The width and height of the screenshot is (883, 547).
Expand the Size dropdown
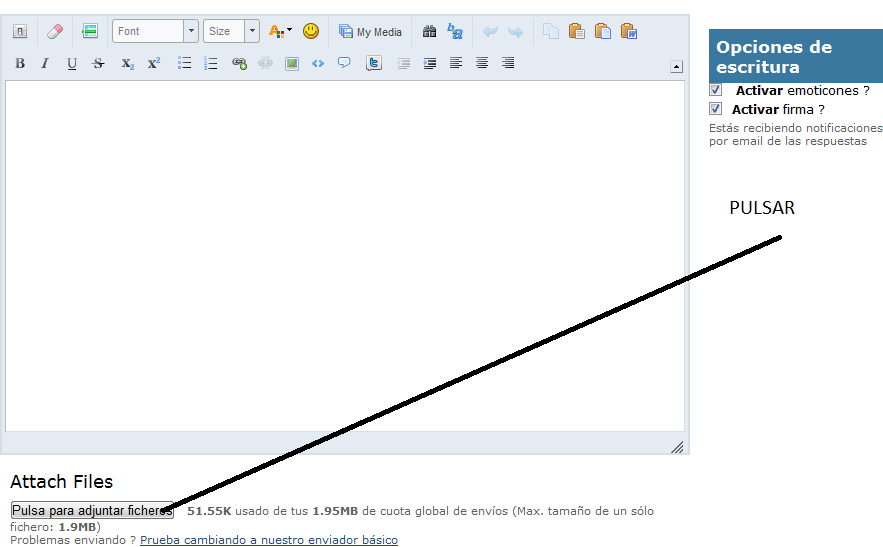251,32
